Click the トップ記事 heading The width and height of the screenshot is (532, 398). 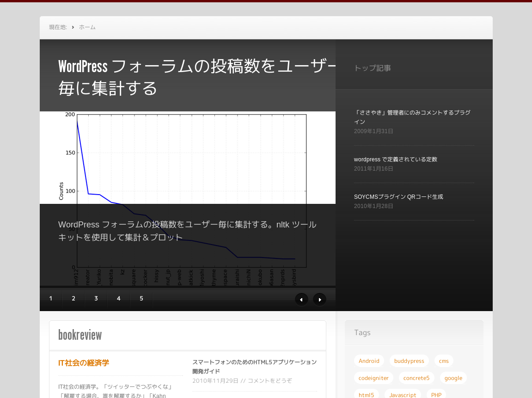click(x=373, y=68)
